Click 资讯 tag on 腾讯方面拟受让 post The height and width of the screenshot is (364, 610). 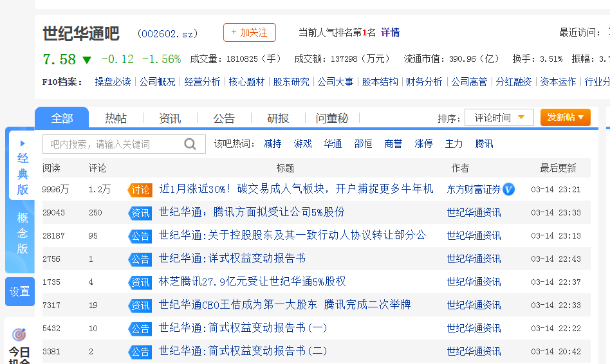140,213
